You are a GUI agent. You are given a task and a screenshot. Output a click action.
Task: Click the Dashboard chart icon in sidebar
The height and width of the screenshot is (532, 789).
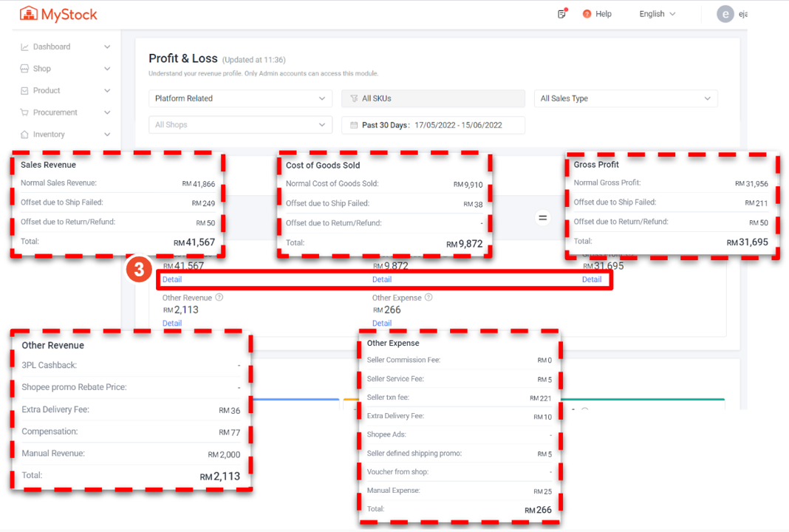point(25,47)
